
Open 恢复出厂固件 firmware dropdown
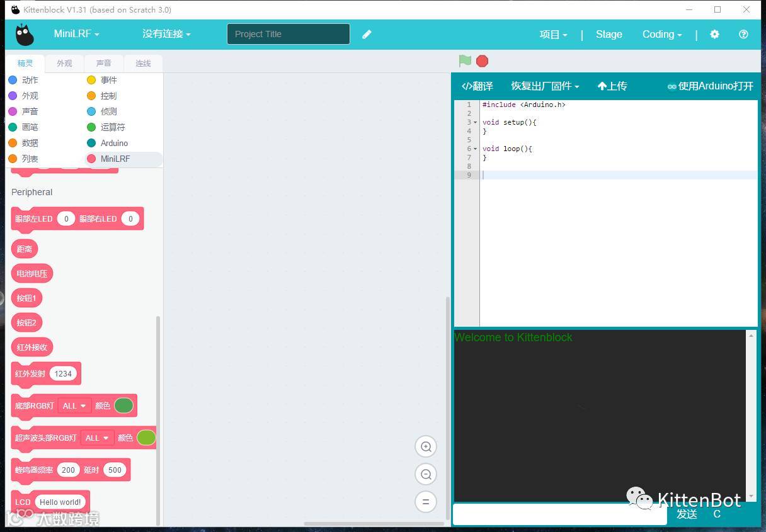tap(545, 86)
